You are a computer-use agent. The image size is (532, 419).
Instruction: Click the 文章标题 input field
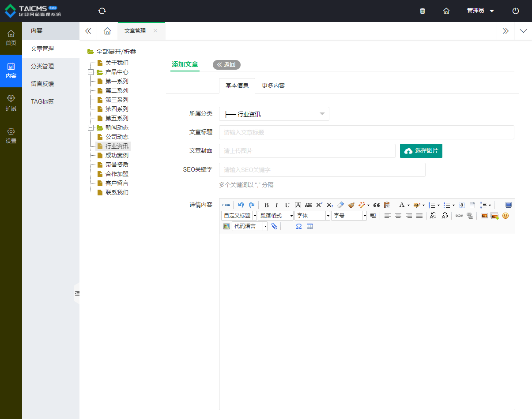366,132
